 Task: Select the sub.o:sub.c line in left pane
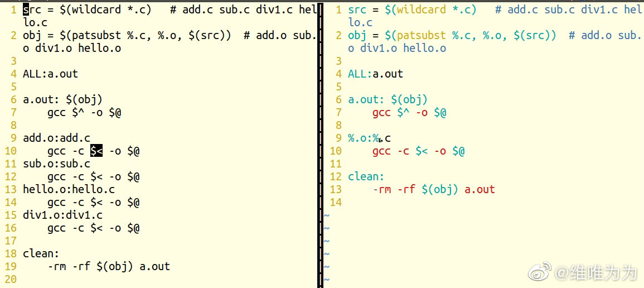coord(56,164)
